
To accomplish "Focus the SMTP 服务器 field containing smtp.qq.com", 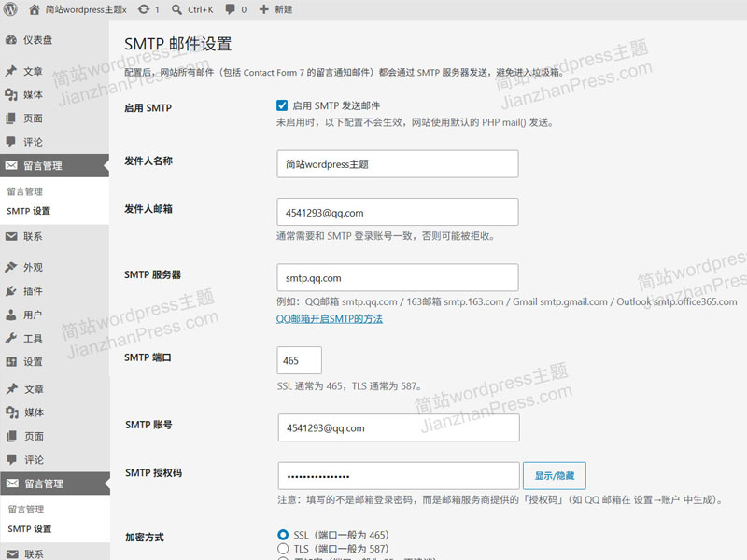I will point(398,277).
